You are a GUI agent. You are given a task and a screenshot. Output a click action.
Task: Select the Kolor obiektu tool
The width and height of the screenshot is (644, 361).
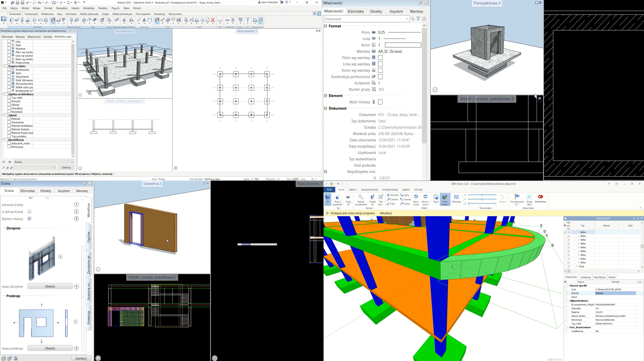(445, 200)
